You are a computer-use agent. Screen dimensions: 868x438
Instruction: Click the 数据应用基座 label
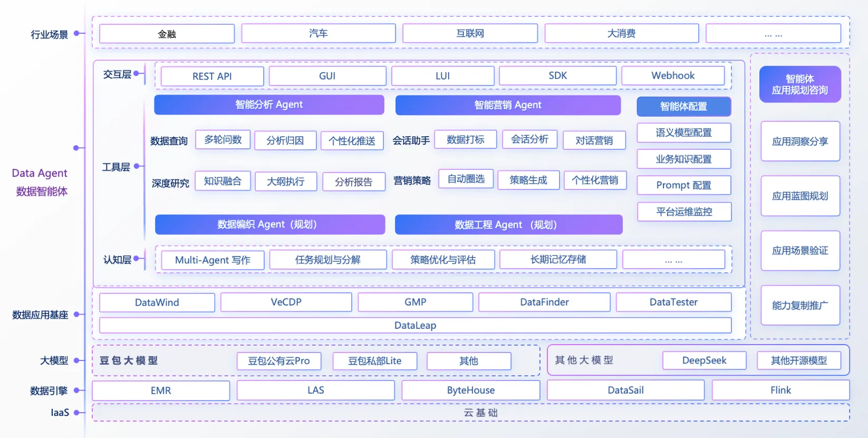tap(40, 315)
